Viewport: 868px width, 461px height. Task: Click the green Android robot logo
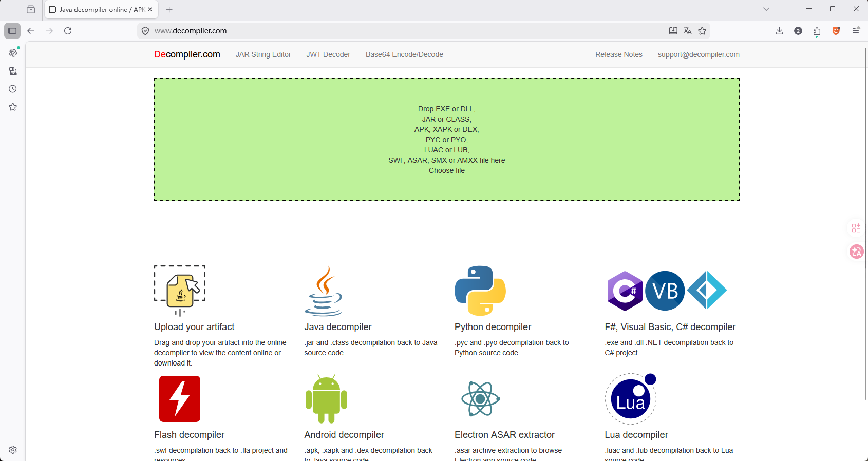tap(326, 399)
